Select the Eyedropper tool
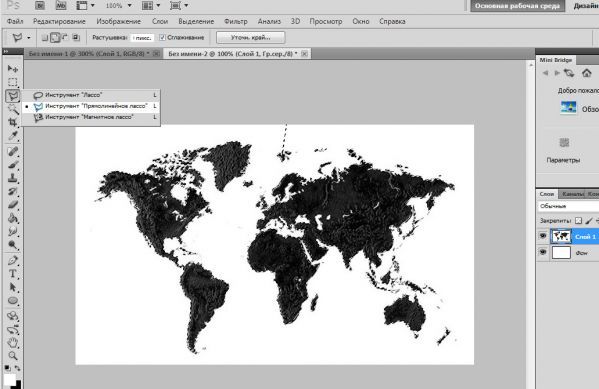 13,136
